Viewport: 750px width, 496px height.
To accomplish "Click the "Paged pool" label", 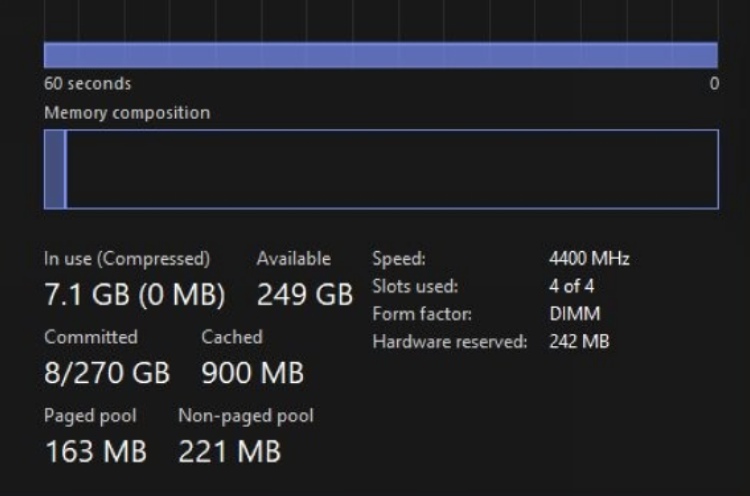I will (x=90, y=415).
